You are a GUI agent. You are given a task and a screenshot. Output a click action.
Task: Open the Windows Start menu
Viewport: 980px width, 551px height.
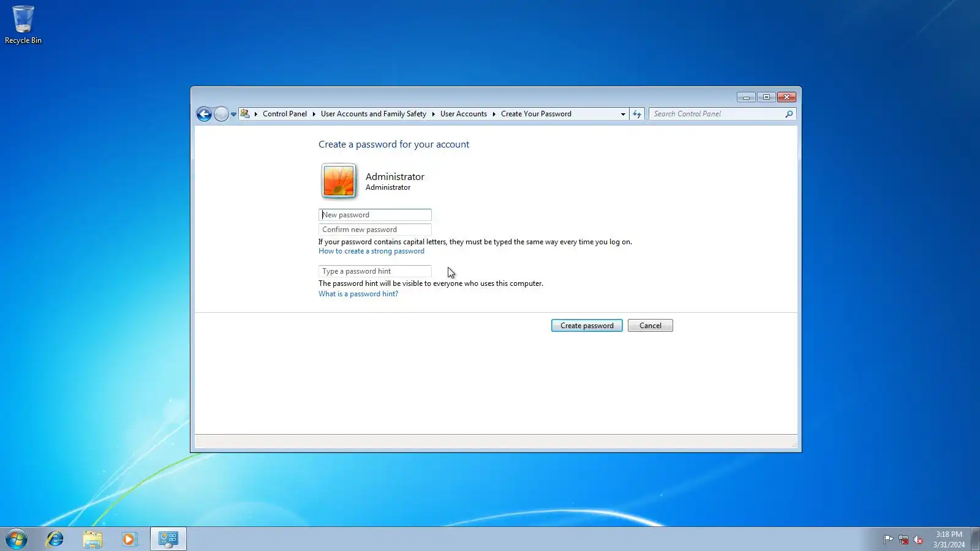(x=17, y=539)
